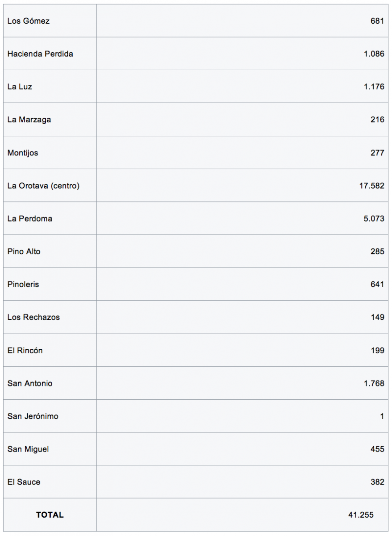Click the La Perdoma cell
Image resolution: width=392 pixels, height=536 pixels.
(x=30, y=218)
